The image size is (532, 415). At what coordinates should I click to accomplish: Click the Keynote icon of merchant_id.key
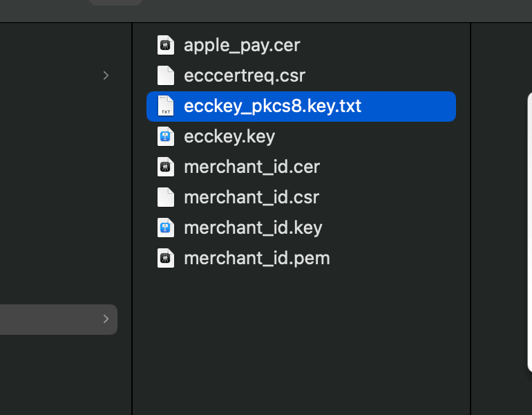tap(166, 228)
